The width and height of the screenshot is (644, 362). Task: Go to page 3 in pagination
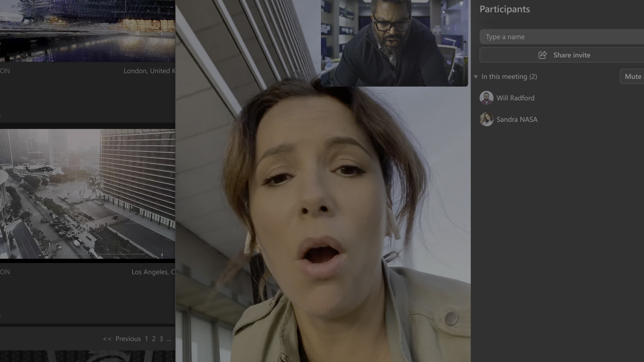[x=161, y=339]
